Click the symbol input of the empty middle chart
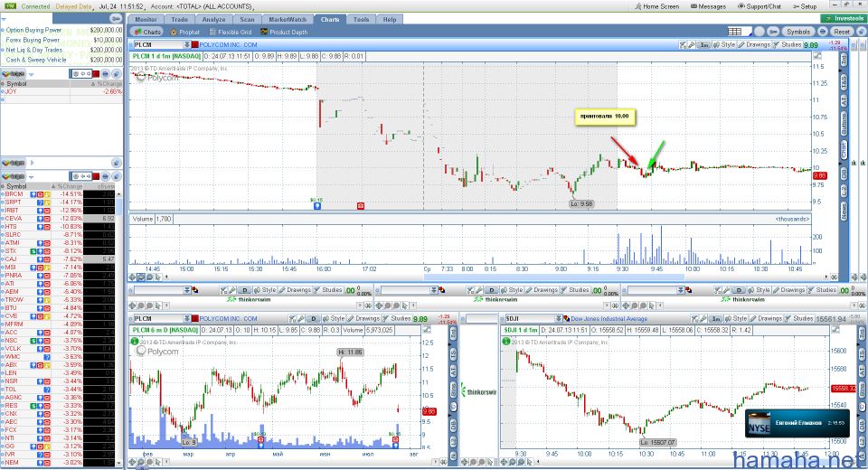The image size is (868, 470). [x=405, y=290]
